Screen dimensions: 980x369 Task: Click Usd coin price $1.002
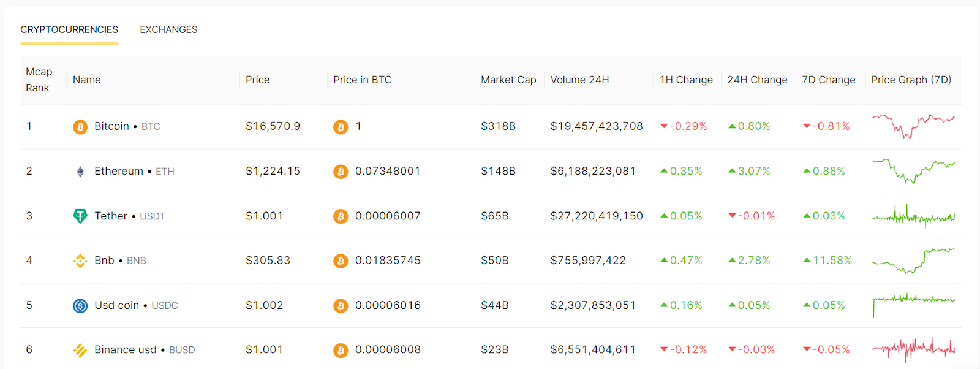[x=264, y=305]
